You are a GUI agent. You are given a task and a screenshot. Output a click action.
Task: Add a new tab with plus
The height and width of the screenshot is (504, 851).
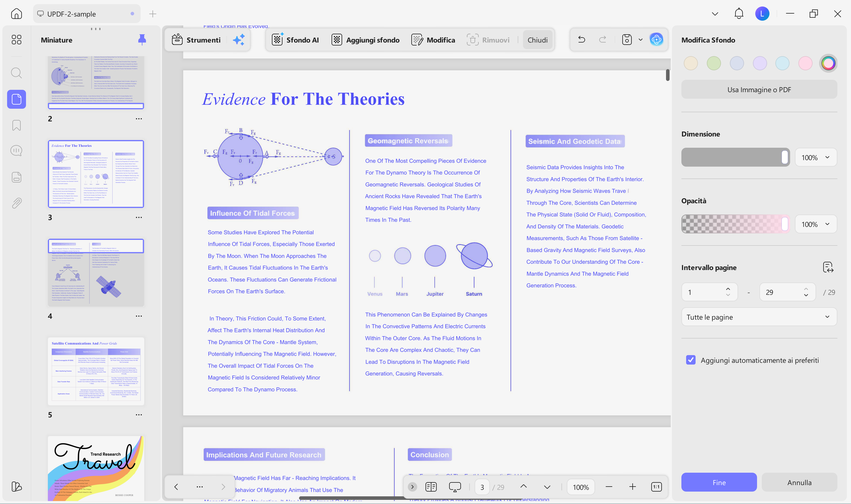coord(153,14)
